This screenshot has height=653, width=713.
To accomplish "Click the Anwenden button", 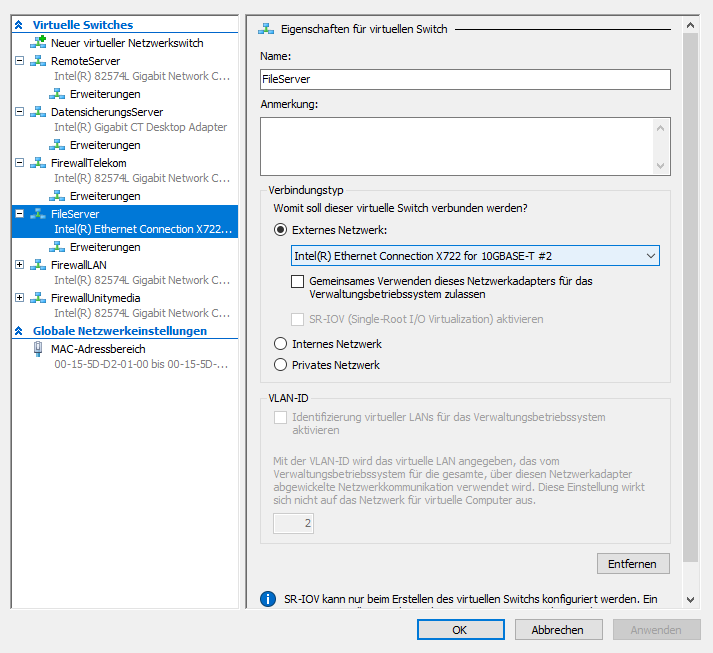I will [656, 630].
